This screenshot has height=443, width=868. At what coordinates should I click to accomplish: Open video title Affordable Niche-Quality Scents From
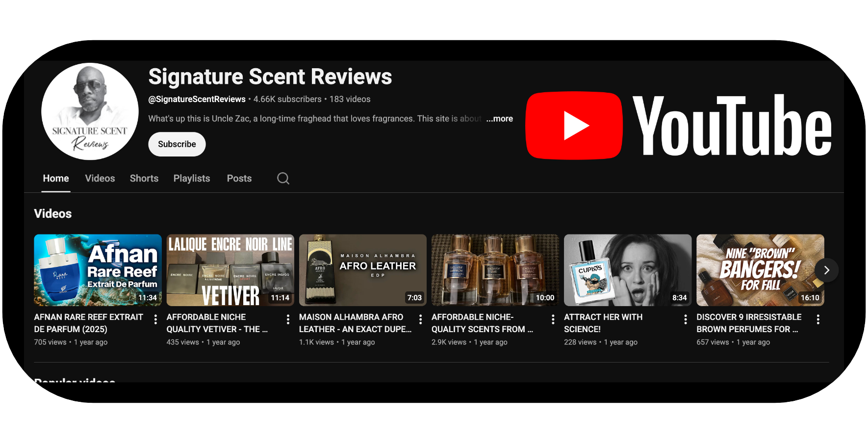pyautogui.click(x=482, y=323)
